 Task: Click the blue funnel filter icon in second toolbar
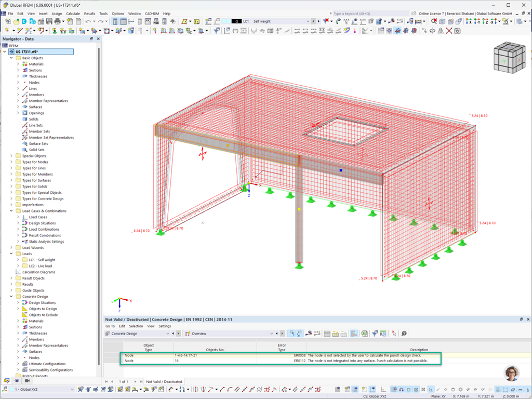tap(217, 31)
